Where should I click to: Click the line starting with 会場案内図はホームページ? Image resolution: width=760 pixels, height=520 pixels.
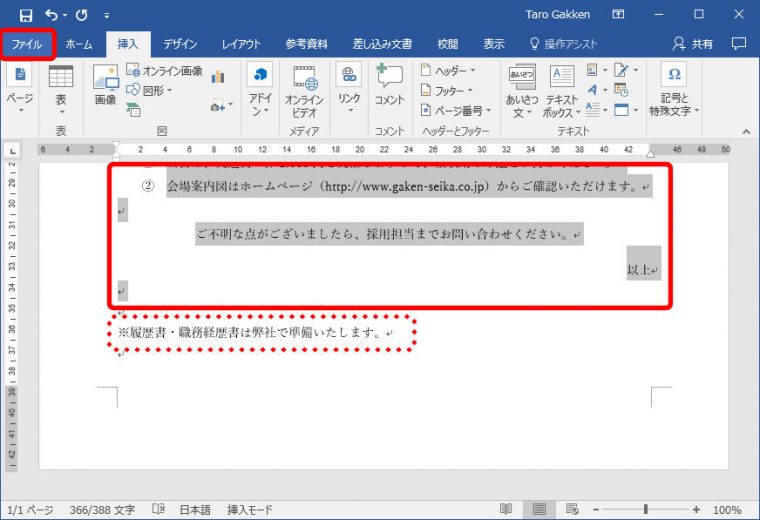409,186
